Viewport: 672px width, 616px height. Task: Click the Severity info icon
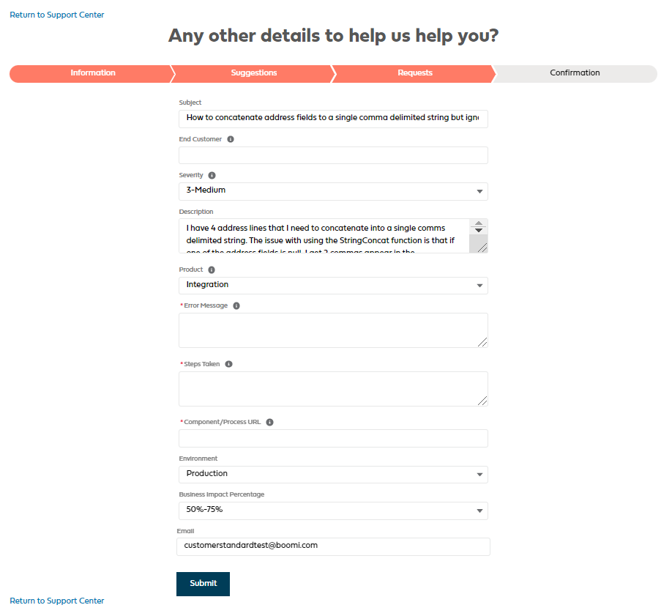[x=212, y=176]
